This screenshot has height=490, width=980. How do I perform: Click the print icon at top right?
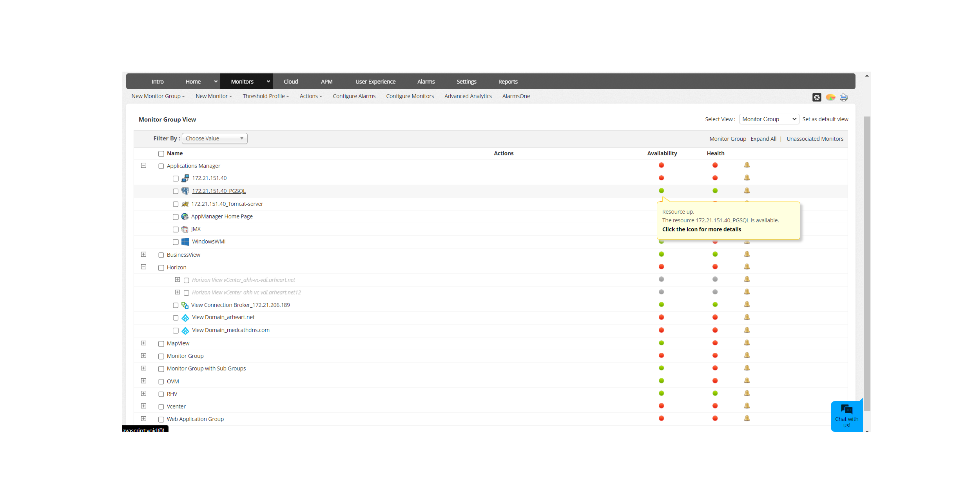[844, 97]
